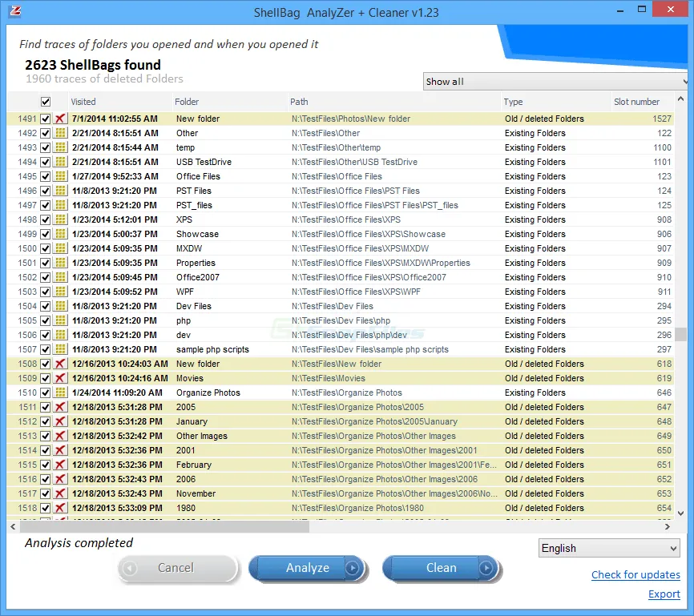Click the red X icon in Movies row

click(60, 378)
